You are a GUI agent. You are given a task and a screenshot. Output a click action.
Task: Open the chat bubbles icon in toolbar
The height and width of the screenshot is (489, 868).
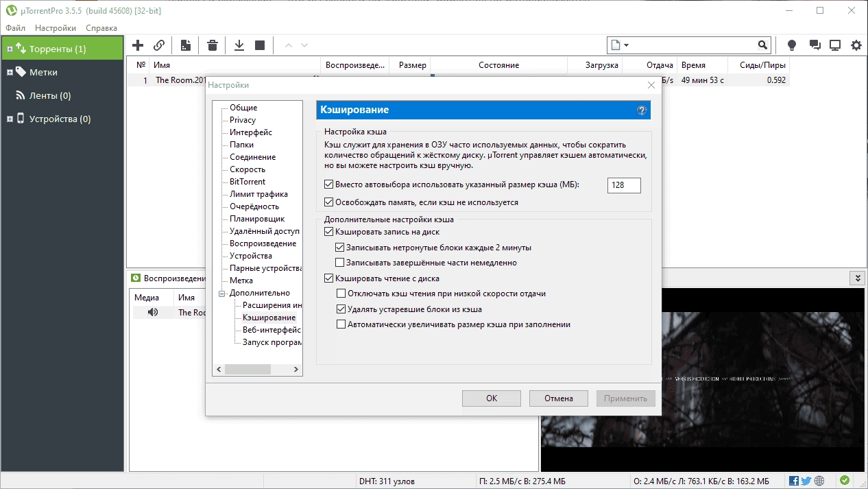[815, 45]
